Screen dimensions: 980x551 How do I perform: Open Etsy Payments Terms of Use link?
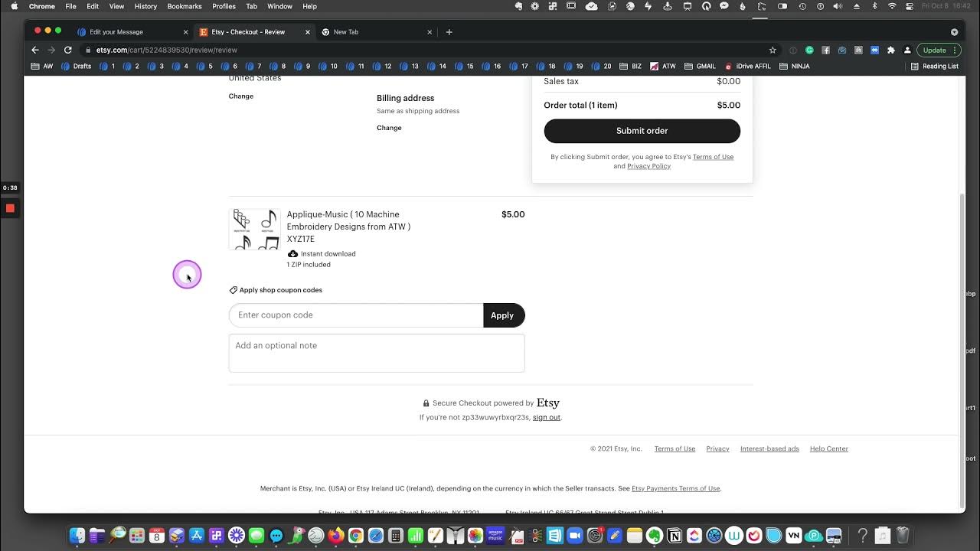675,488
